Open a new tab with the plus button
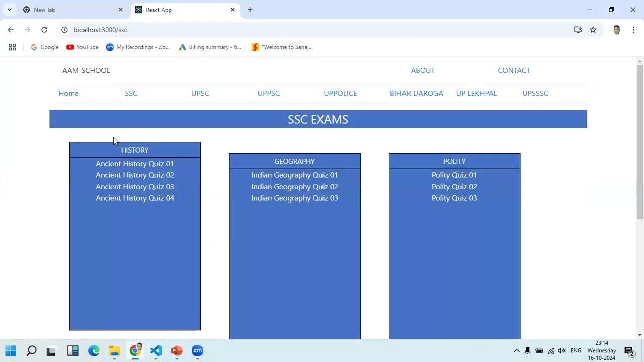The height and width of the screenshot is (362, 644). point(250,10)
